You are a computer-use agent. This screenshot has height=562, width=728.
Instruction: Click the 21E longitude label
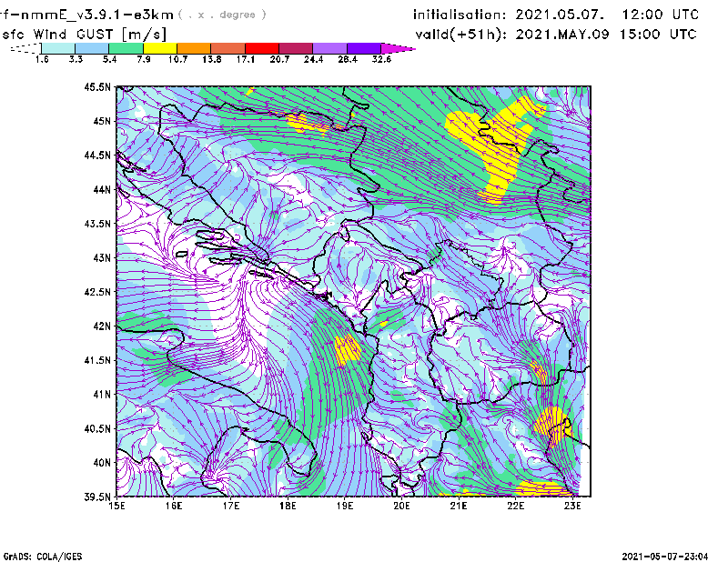tap(459, 506)
